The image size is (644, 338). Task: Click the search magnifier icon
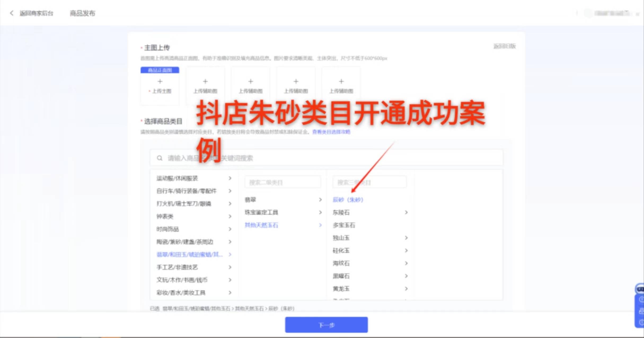(160, 158)
